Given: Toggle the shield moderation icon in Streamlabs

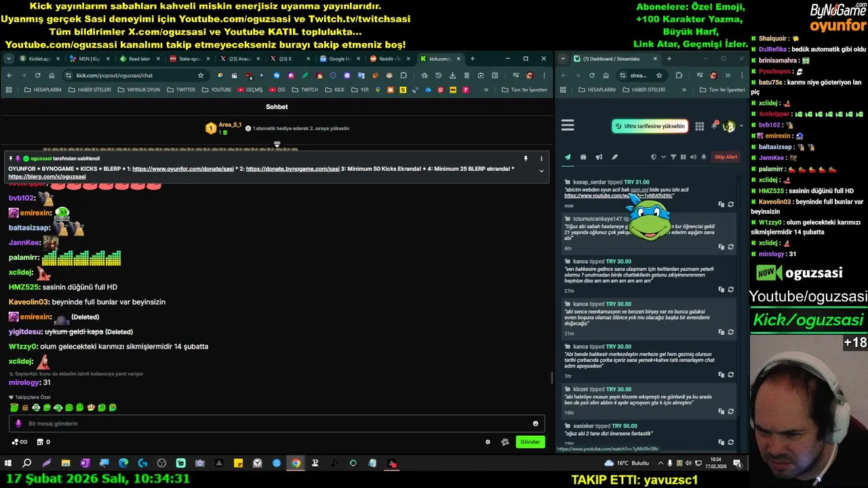Looking at the screenshot, I should pos(654,157).
